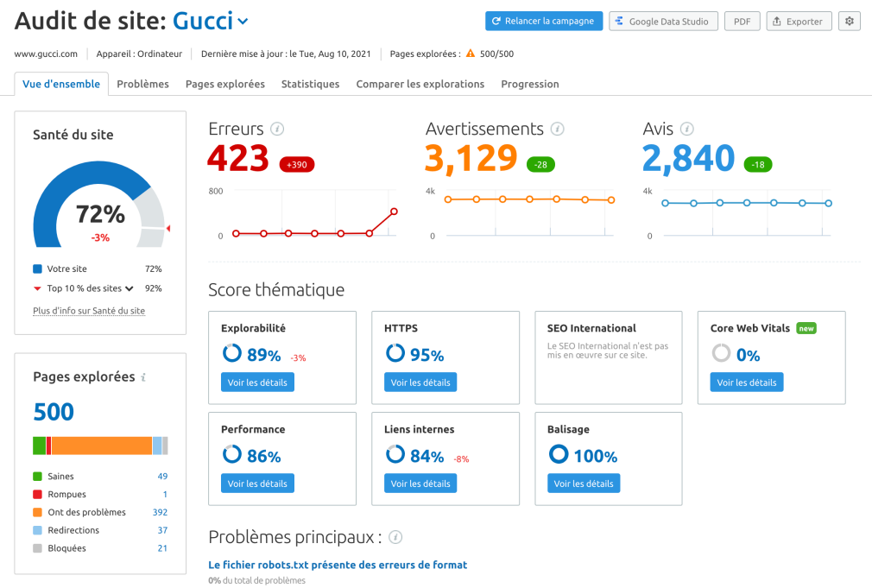Open the Problèmes tab

(x=143, y=84)
